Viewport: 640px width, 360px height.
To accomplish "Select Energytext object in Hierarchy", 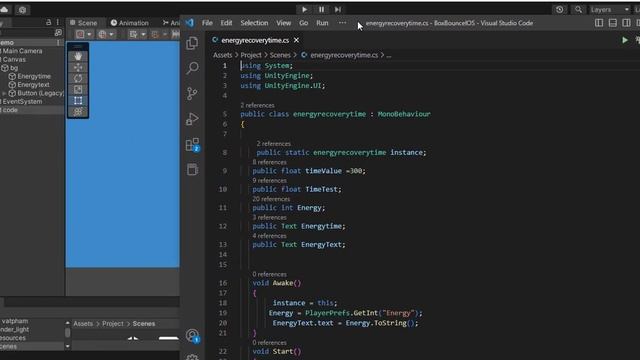I will pos(33,84).
